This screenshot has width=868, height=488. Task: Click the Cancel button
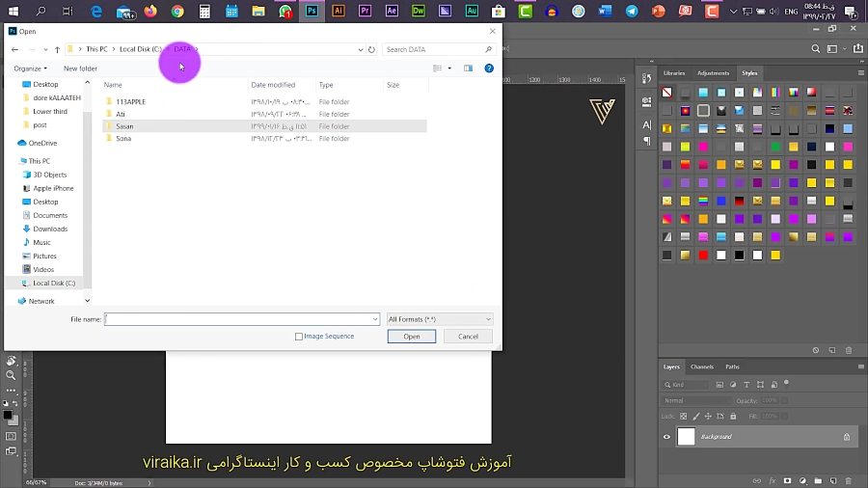(x=468, y=337)
